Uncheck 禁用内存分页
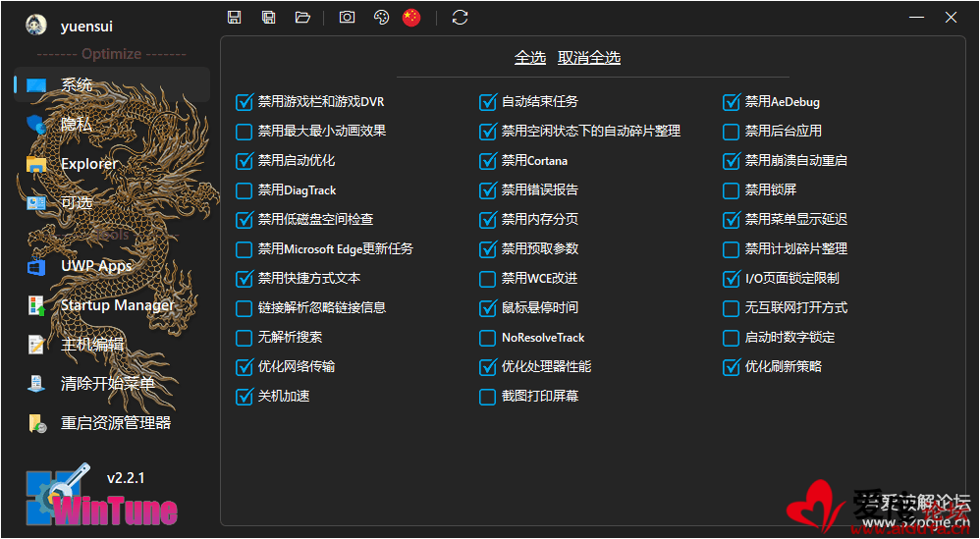980x539 pixels. point(487,219)
